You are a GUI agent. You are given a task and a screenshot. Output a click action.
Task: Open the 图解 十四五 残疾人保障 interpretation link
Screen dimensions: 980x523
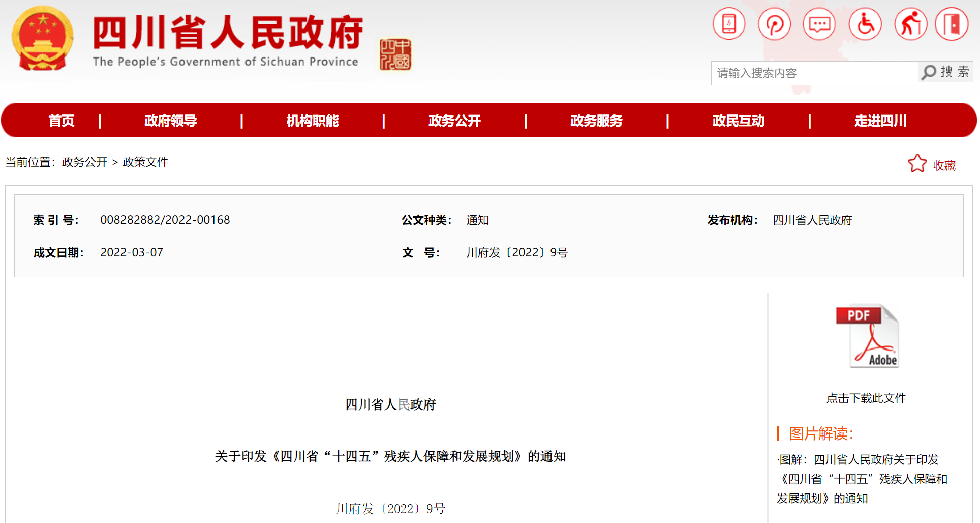(x=862, y=479)
